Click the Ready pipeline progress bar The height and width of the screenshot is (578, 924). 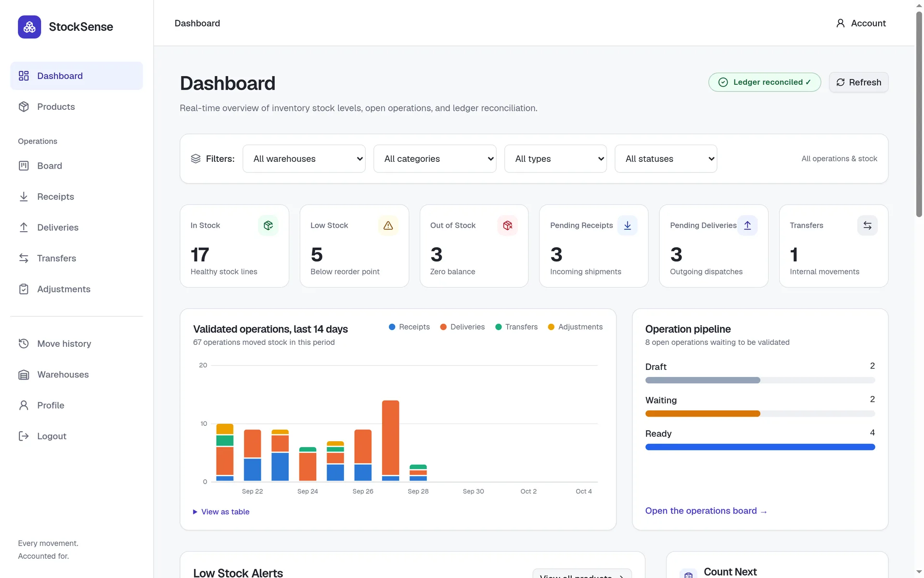pyautogui.click(x=760, y=447)
